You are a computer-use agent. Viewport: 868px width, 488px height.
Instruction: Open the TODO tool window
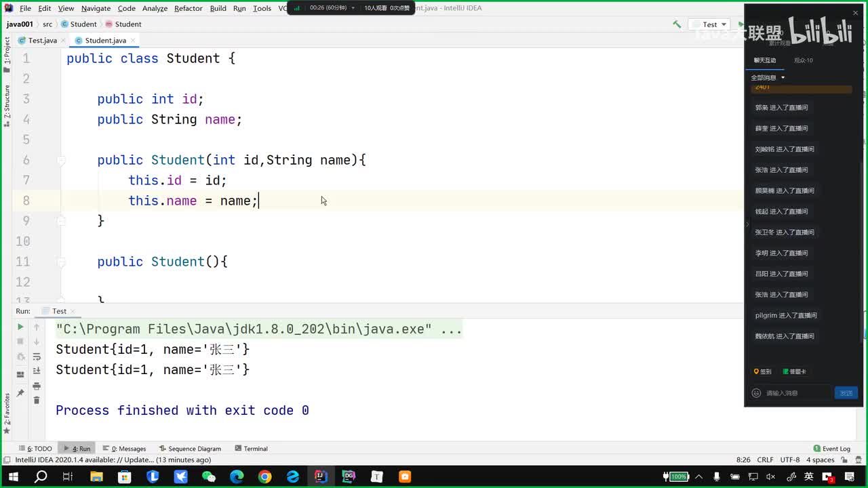[x=35, y=449]
